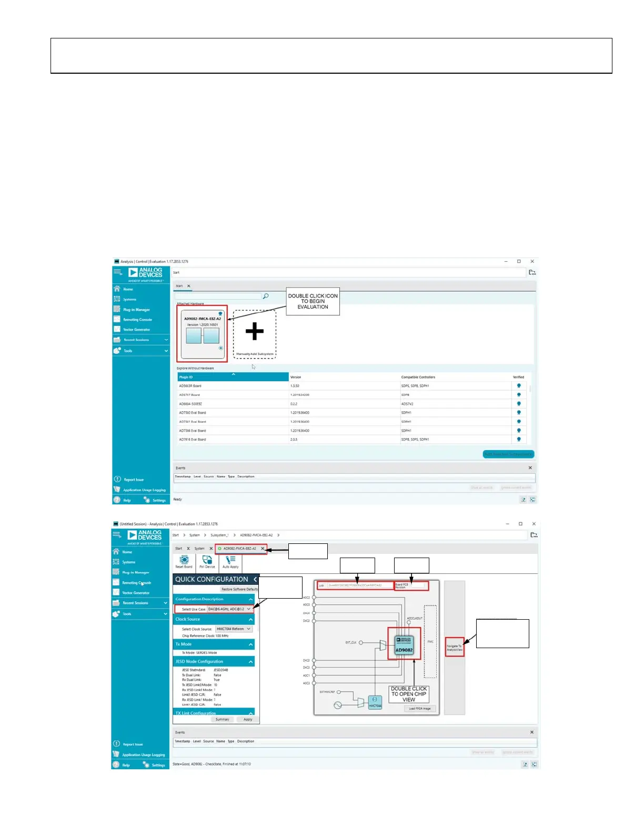Click the address bar in the Start window
644x834 pixels.
(349, 272)
